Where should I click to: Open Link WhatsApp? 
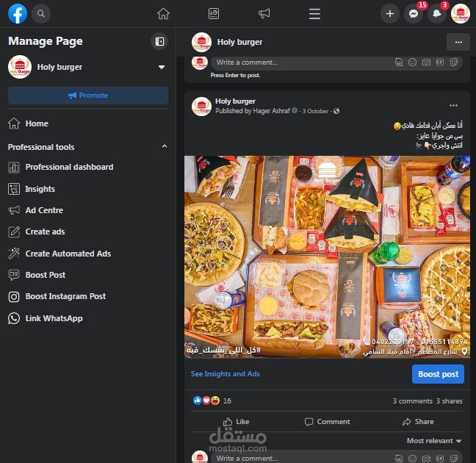tap(46, 318)
